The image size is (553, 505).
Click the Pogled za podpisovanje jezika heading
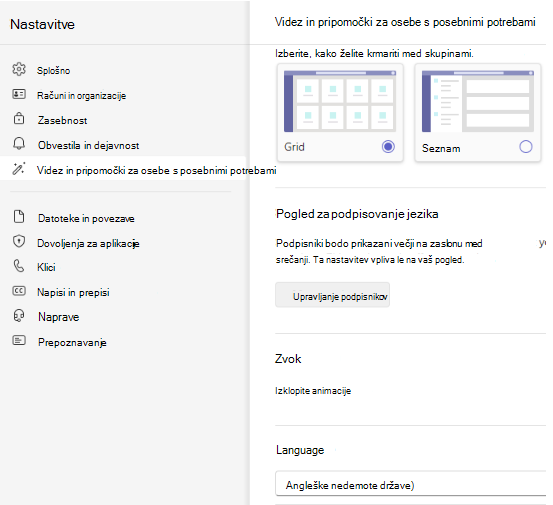point(357,214)
